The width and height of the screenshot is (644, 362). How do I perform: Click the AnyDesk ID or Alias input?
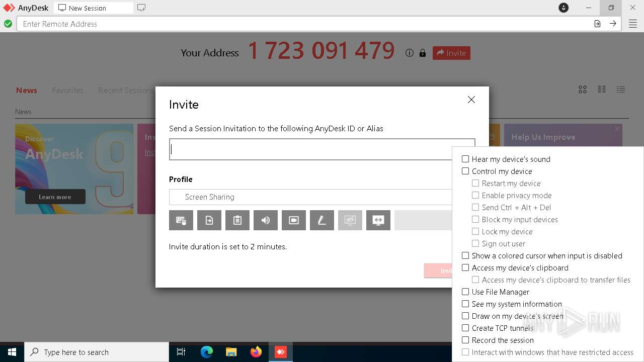(322, 149)
